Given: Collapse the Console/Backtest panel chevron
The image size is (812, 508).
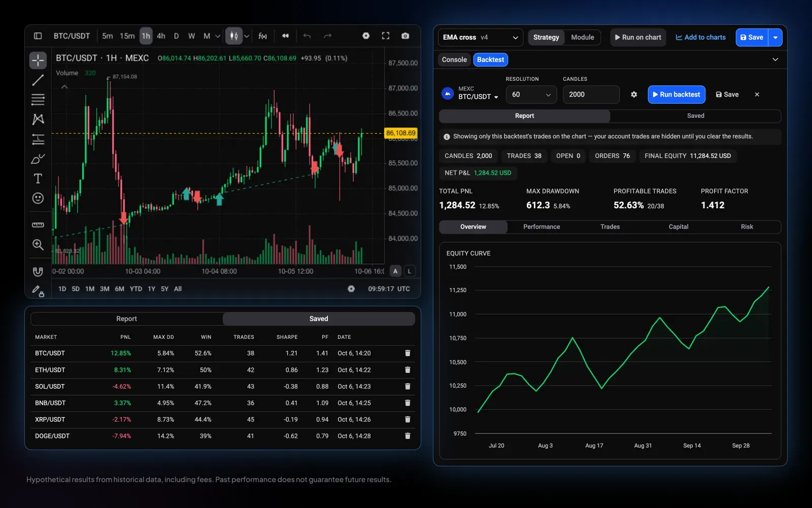Looking at the screenshot, I should [x=775, y=60].
